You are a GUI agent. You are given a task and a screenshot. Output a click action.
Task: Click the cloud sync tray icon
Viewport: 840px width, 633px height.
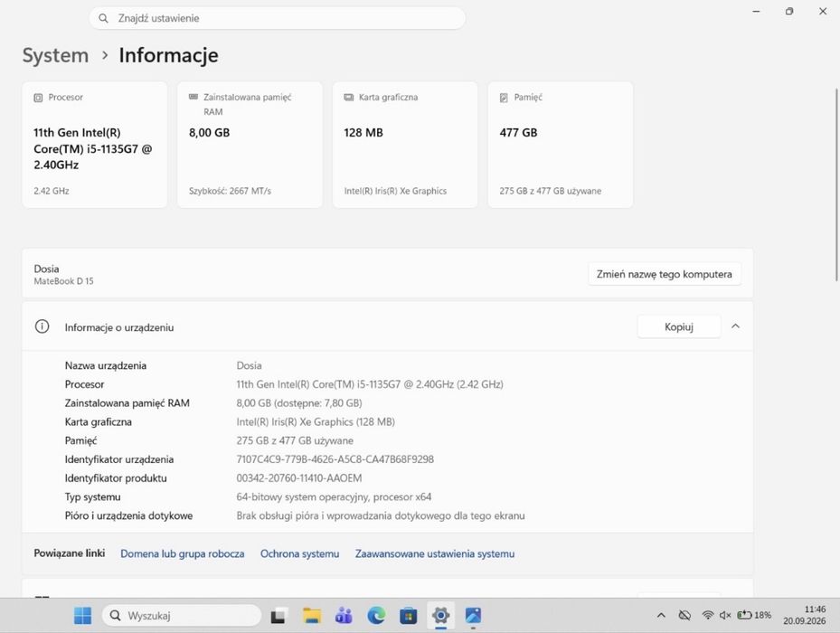click(x=684, y=615)
